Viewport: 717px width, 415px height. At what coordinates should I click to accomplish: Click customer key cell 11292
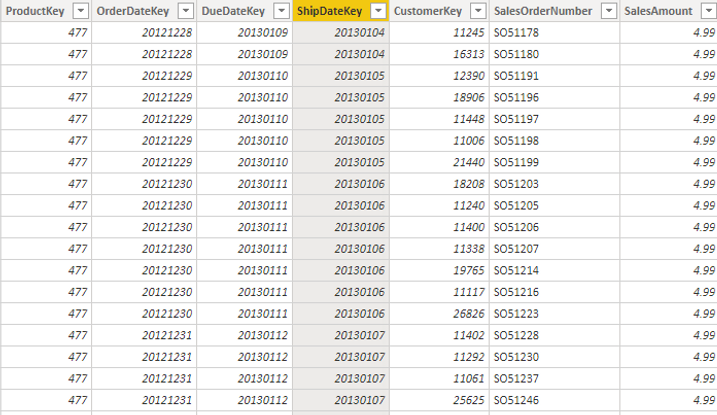coord(439,357)
